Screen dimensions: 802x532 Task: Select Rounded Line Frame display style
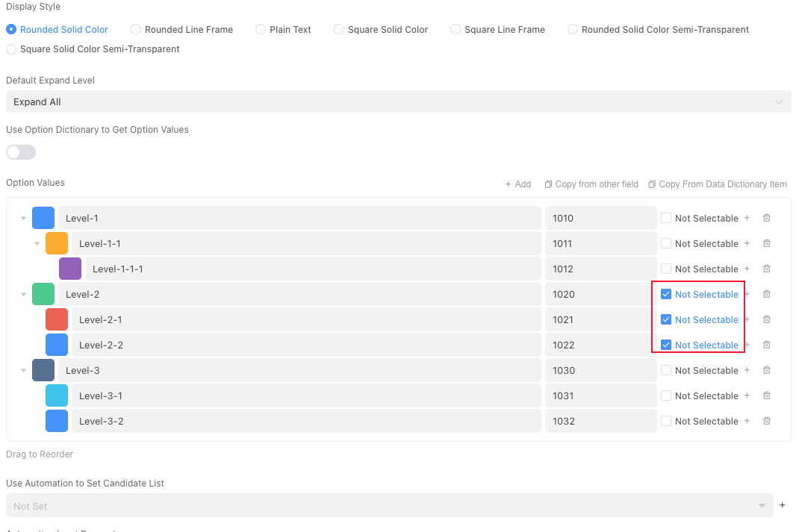pyautogui.click(x=136, y=29)
